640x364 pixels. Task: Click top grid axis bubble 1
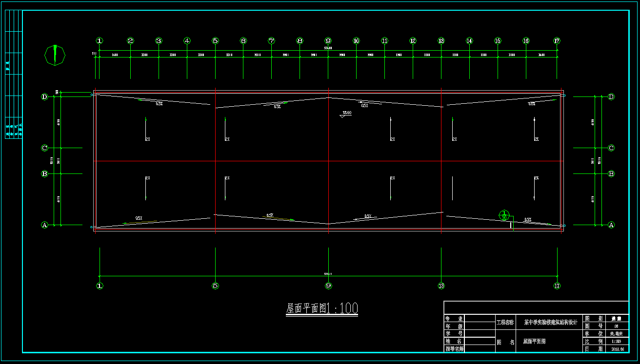[x=100, y=41]
